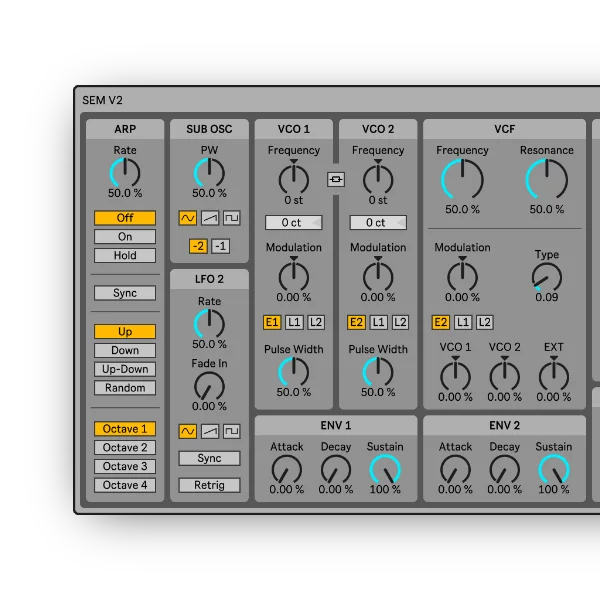Click the ENV 2 Attack knob

point(455,470)
